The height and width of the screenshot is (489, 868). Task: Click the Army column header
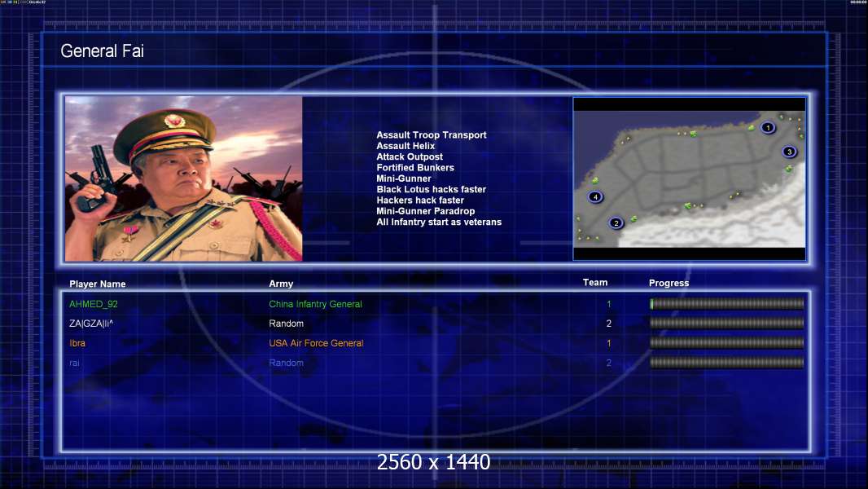(x=281, y=284)
